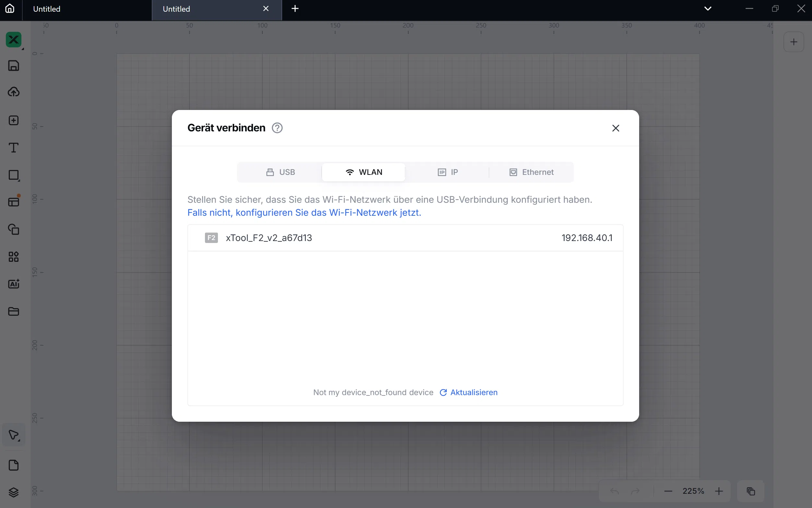Switch to the IP connection tab
The height and width of the screenshot is (508, 812).
click(448, 172)
